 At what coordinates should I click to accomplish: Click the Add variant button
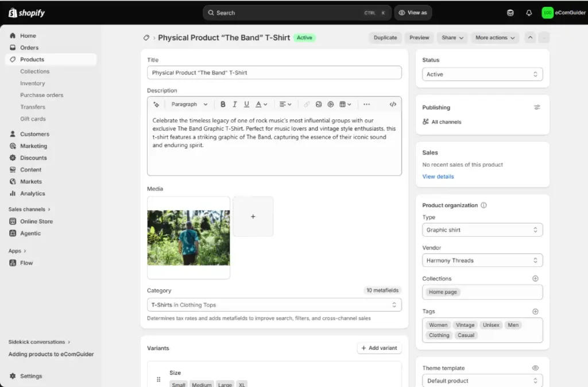379,348
